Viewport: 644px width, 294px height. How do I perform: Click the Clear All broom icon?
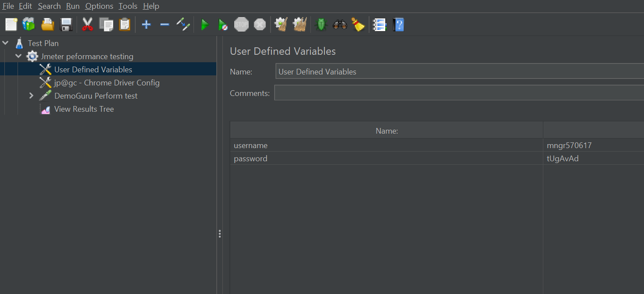coord(300,25)
